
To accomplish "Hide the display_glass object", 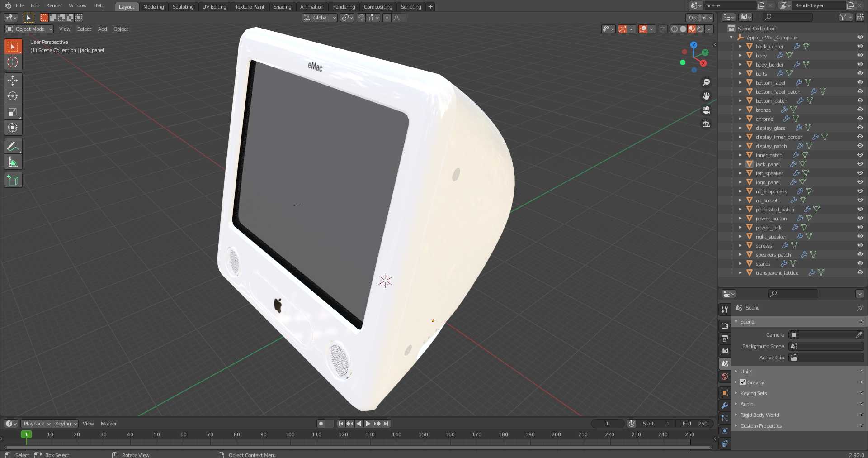I will click(860, 128).
